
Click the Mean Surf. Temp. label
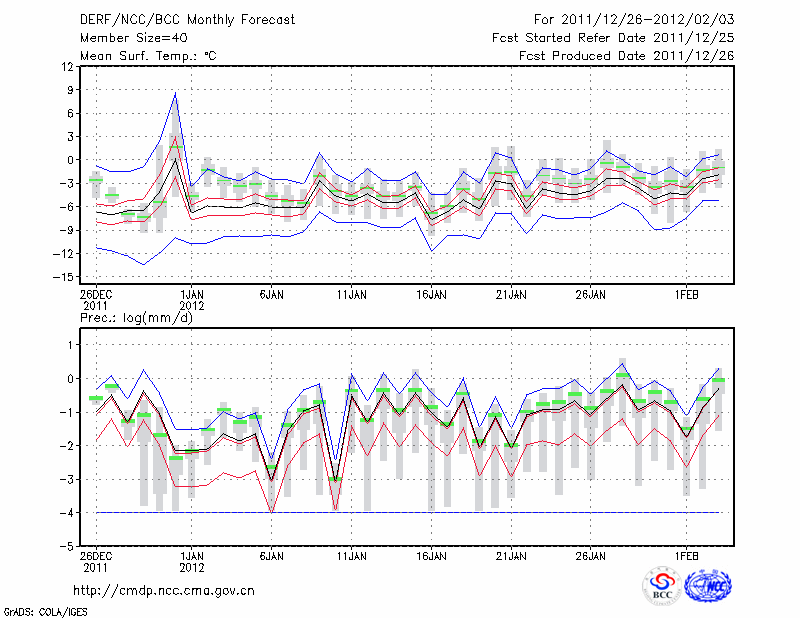148,55
